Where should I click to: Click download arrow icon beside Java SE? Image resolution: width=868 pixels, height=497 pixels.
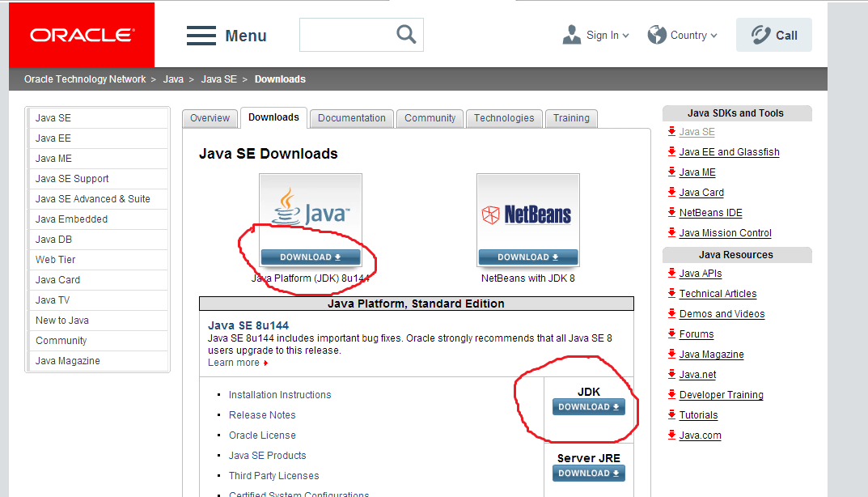671,131
